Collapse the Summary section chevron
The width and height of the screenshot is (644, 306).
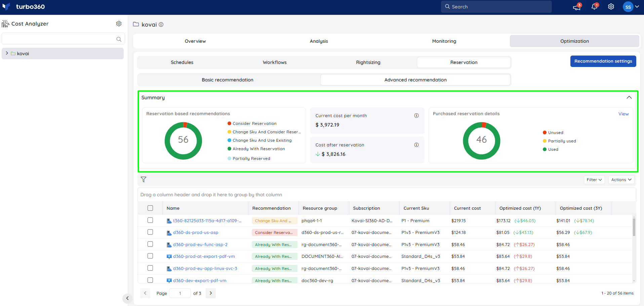(x=629, y=97)
